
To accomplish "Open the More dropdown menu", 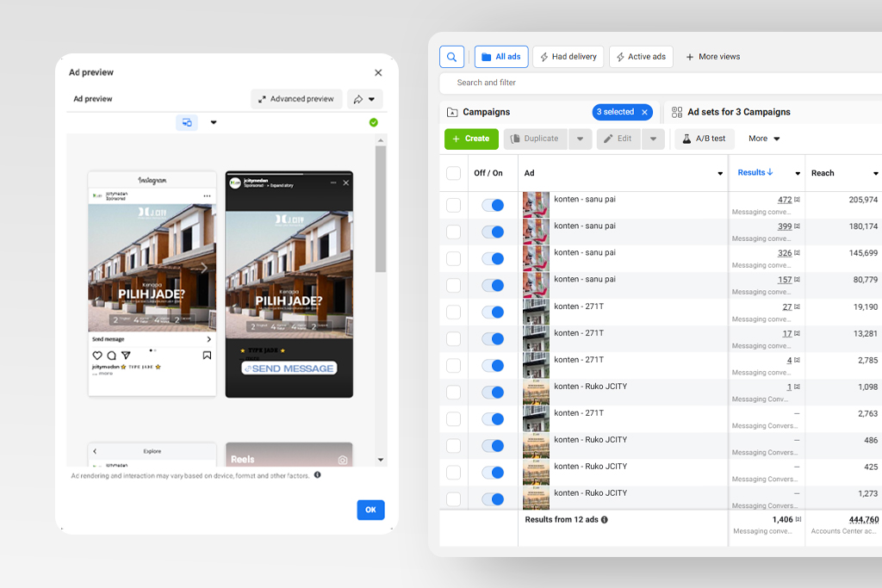I will (764, 139).
